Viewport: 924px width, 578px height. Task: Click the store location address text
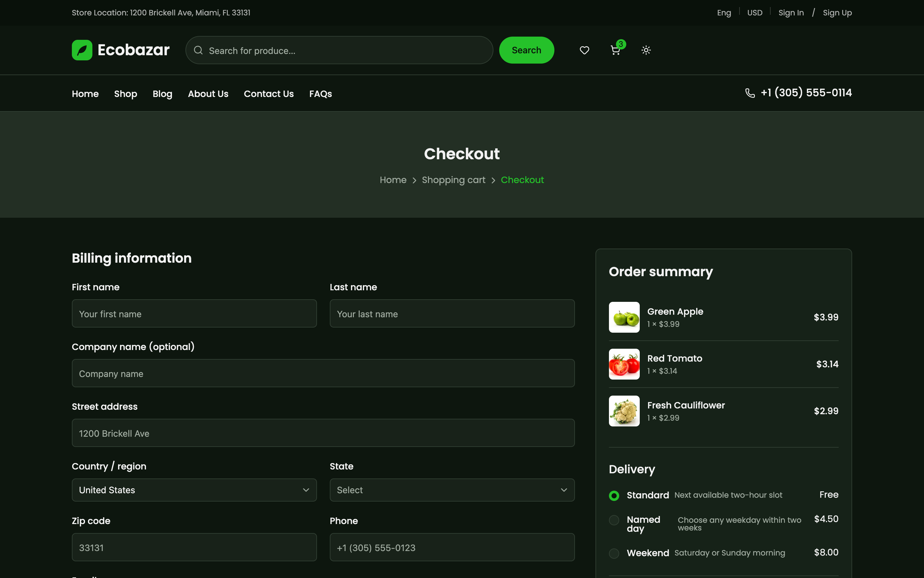point(161,13)
